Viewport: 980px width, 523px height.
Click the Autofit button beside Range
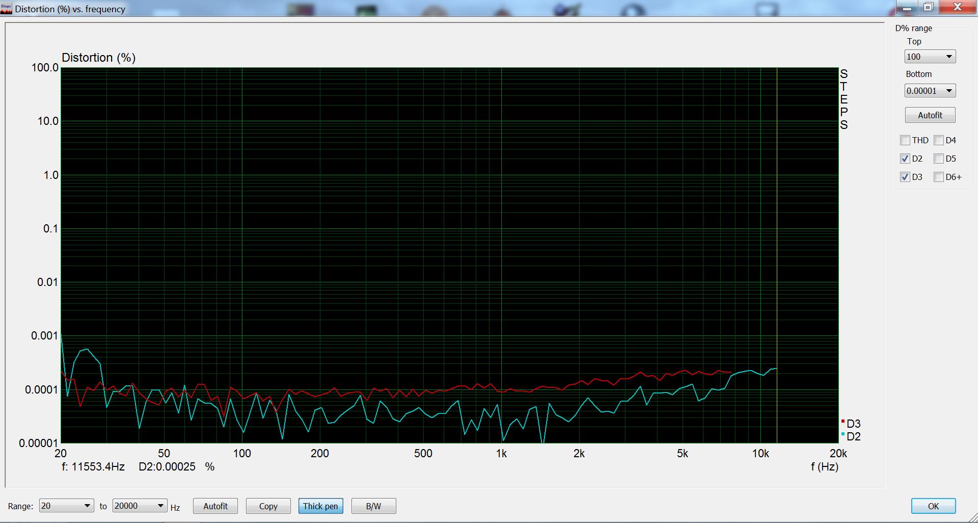point(215,506)
